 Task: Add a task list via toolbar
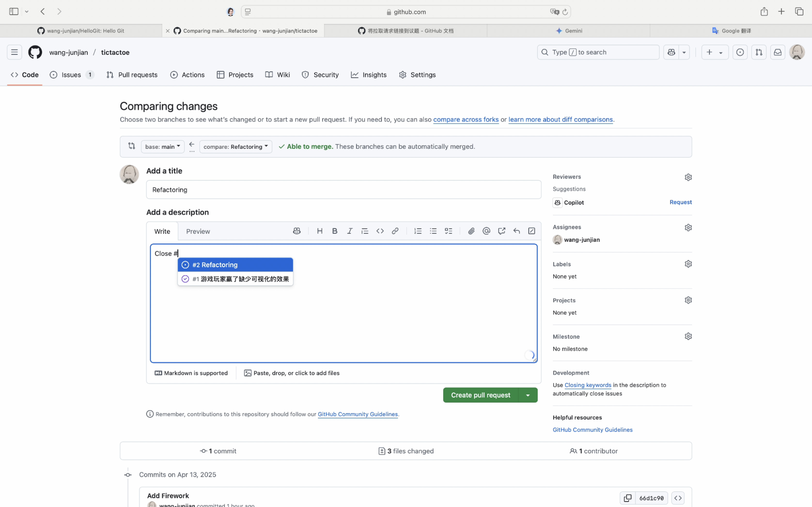click(x=448, y=231)
